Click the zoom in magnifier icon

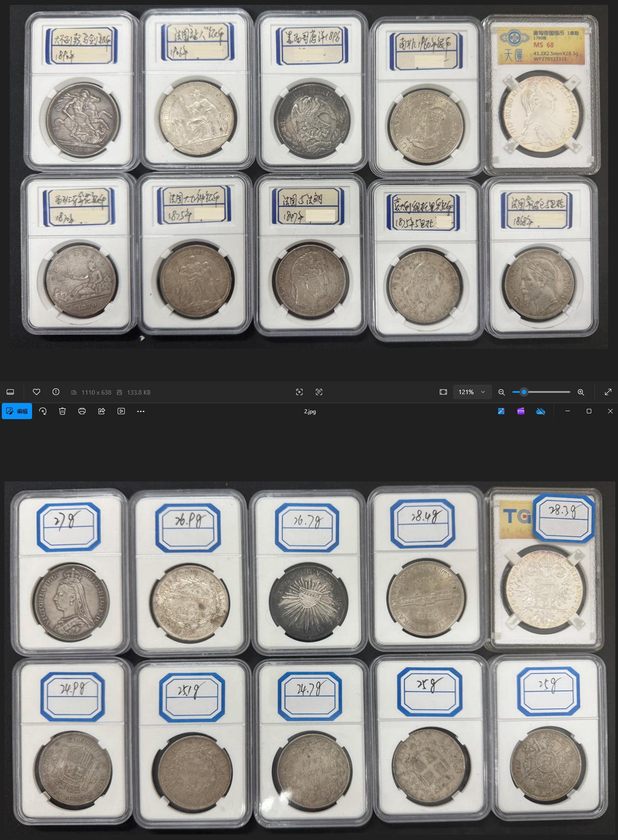581,392
